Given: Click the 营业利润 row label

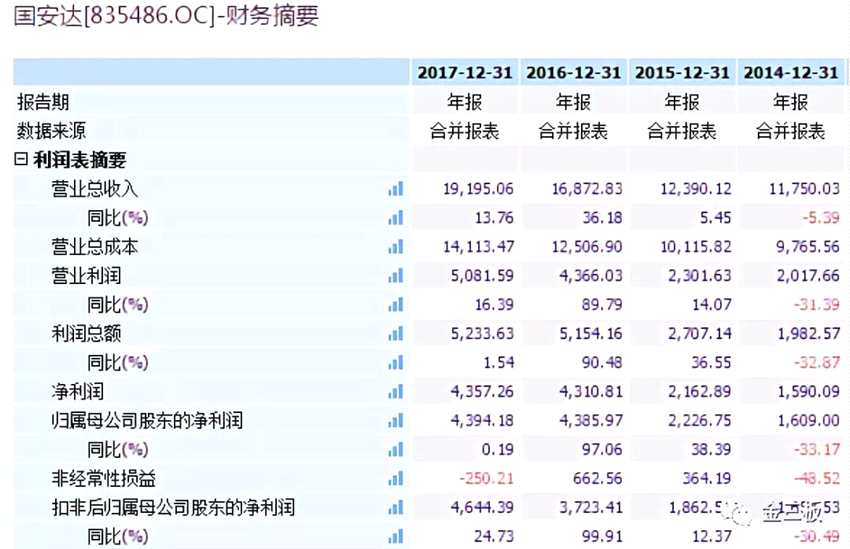Looking at the screenshot, I should click(x=86, y=276).
